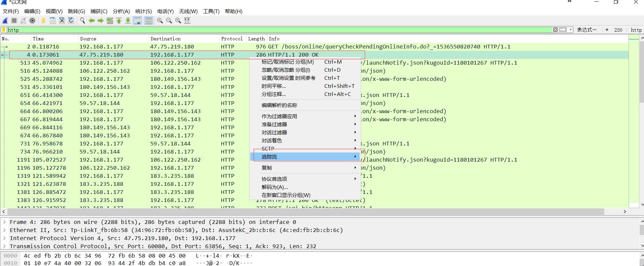This screenshot has width=644, height=266.
Task: Select 标记/取消标记 分组(M) entry
Action: point(305,62)
